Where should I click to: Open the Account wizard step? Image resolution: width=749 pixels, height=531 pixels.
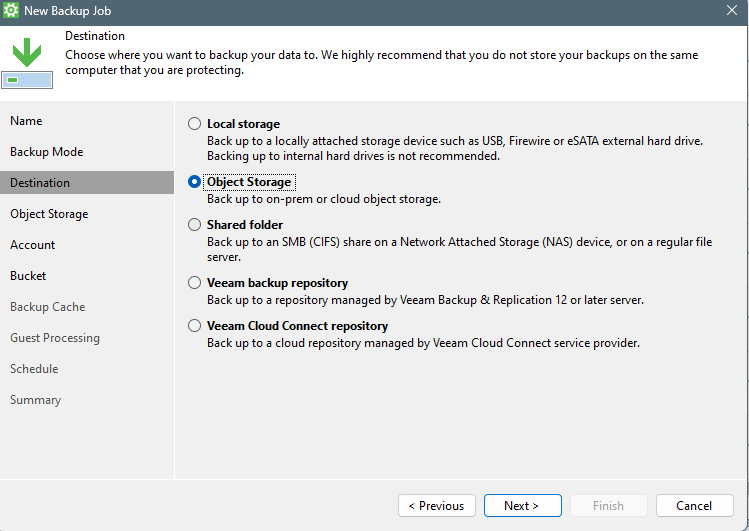click(32, 245)
